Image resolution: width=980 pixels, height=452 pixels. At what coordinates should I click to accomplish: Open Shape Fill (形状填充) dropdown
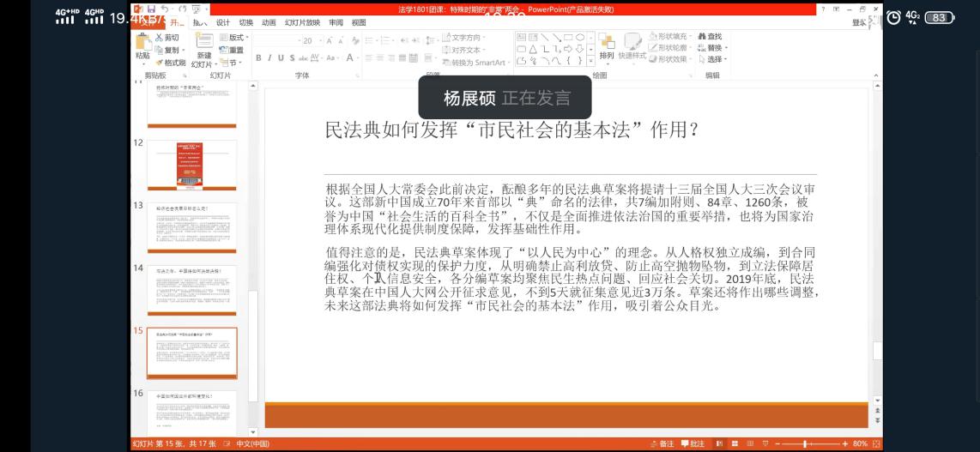[x=670, y=36]
